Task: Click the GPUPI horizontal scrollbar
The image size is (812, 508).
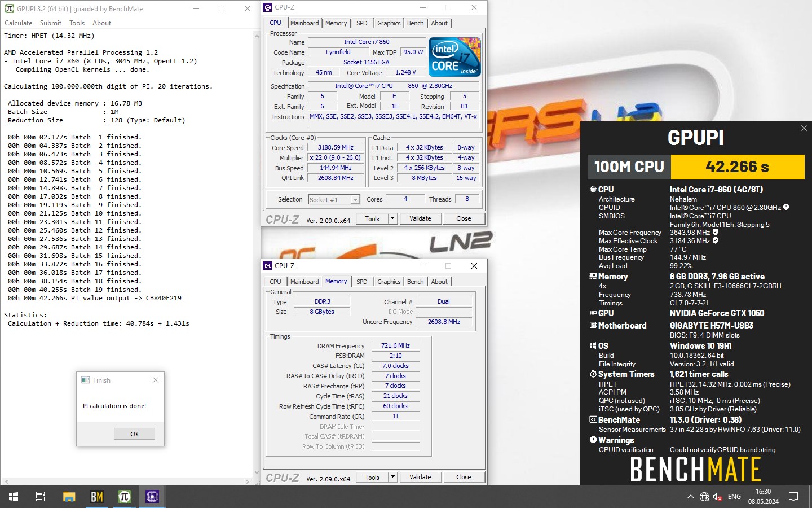Action: click(x=127, y=481)
